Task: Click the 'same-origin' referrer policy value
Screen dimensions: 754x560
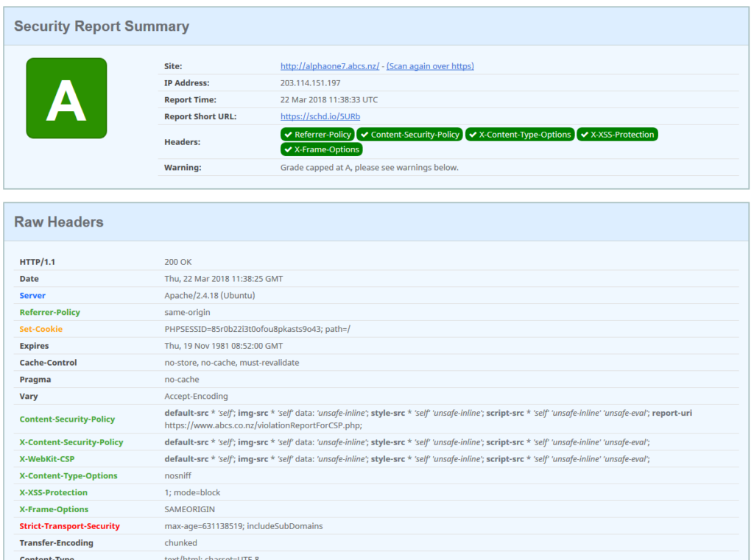Action: (187, 313)
